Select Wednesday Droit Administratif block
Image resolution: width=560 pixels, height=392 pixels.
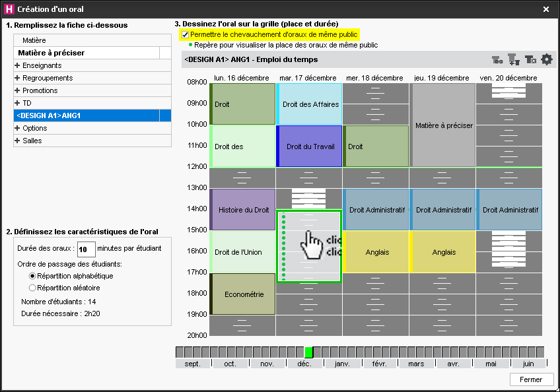[x=376, y=210]
